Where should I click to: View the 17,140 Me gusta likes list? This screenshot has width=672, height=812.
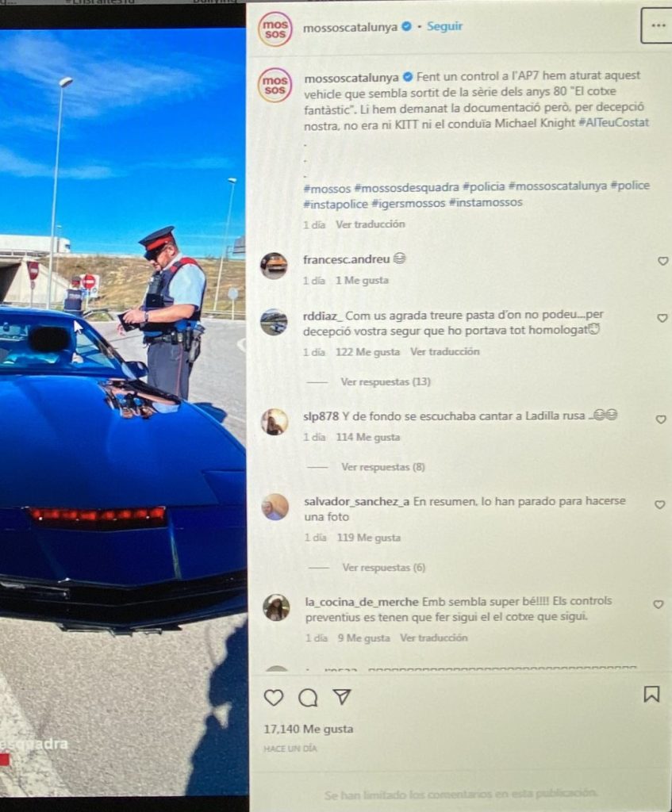tap(309, 729)
